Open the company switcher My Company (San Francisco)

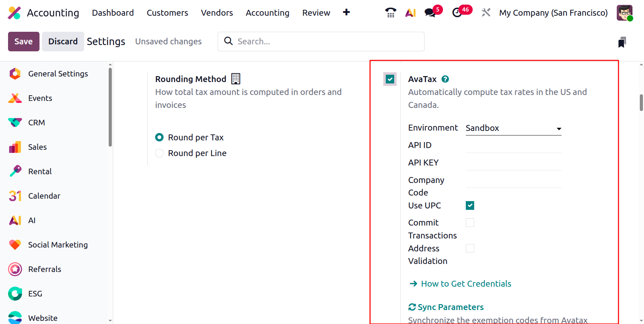[553, 13]
